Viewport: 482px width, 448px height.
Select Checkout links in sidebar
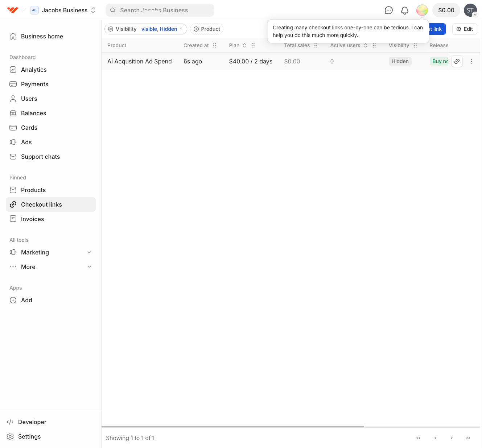pyautogui.click(x=51, y=204)
